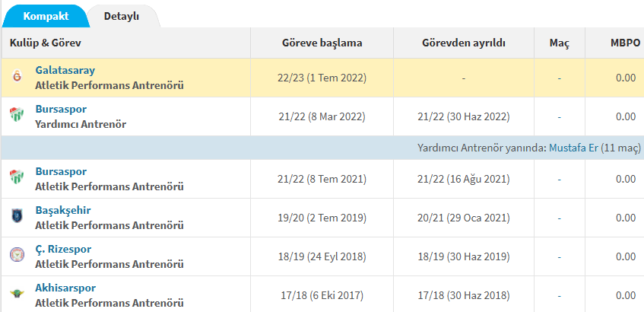644x312 pixels.
Task: Select the Kompakt tab
Action: (45, 16)
